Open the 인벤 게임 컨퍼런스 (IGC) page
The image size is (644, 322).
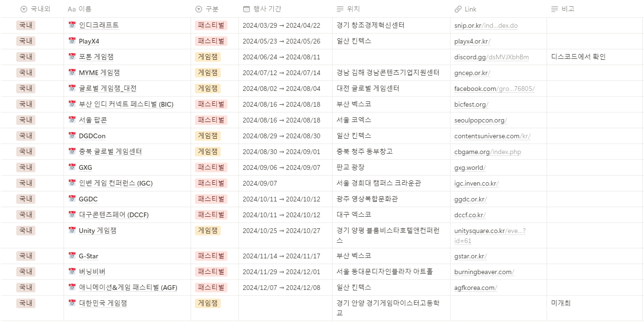pyautogui.click(x=116, y=183)
